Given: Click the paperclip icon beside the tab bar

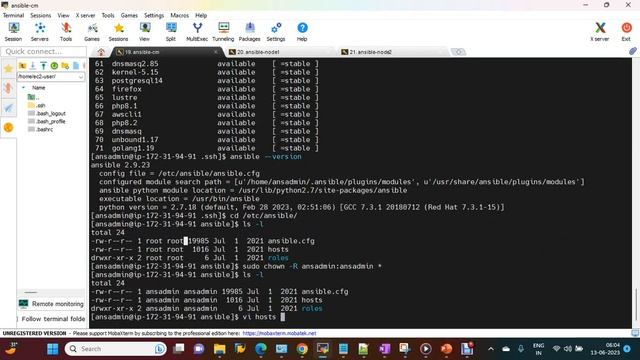Looking at the screenshot, I should 633,51.
